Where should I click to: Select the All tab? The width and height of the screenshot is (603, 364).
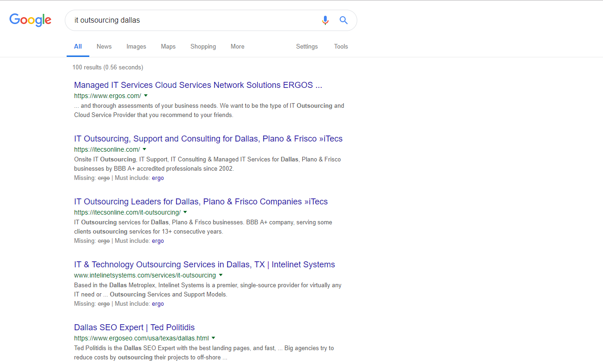78,46
